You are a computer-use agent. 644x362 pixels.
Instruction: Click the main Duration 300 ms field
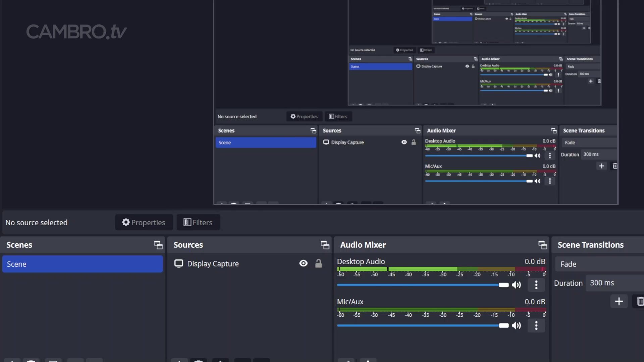pos(615,283)
